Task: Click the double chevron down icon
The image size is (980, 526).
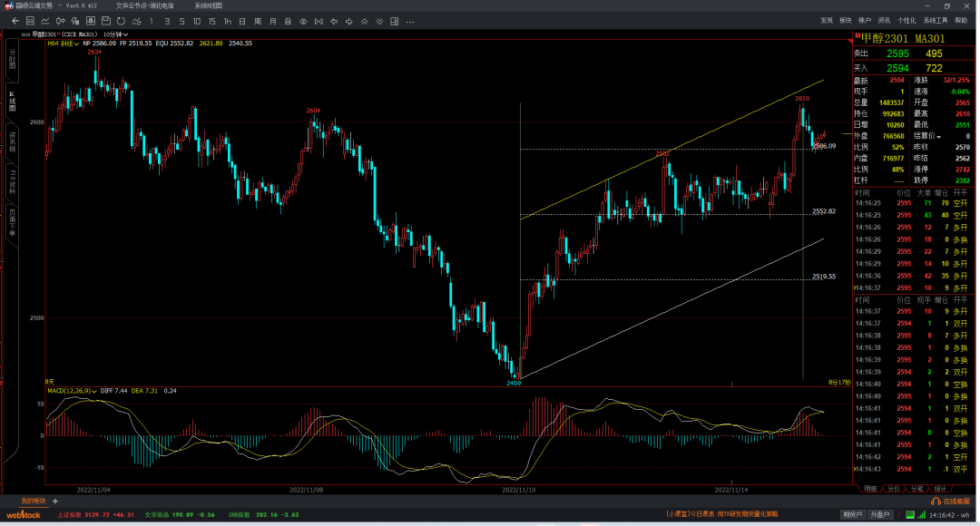Action: click(379, 21)
